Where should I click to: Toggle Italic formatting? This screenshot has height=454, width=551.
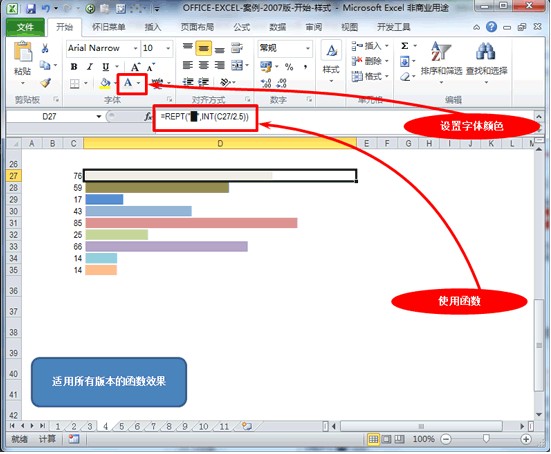point(90,66)
